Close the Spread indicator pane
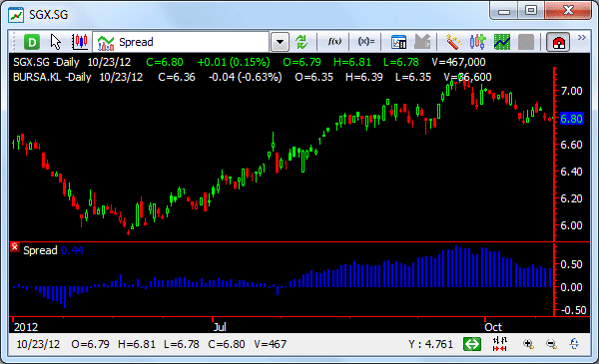599x364 pixels. click(x=15, y=247)
